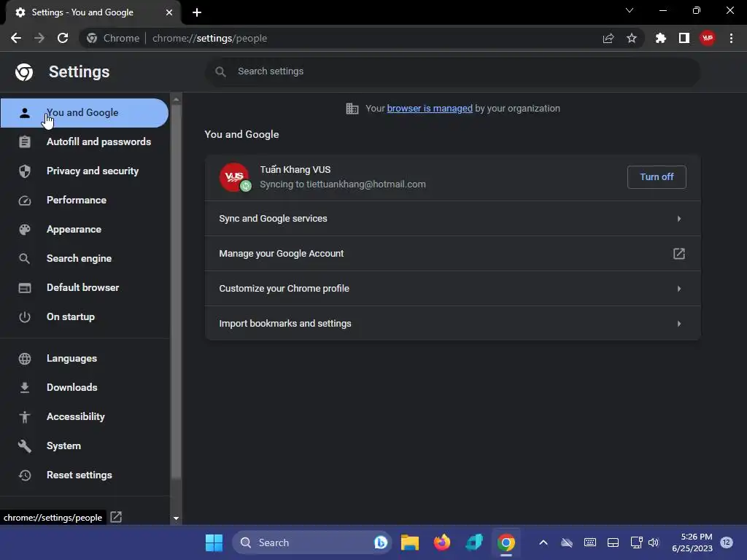Open File Explorer from taskbar

click(x=410, y=542)
